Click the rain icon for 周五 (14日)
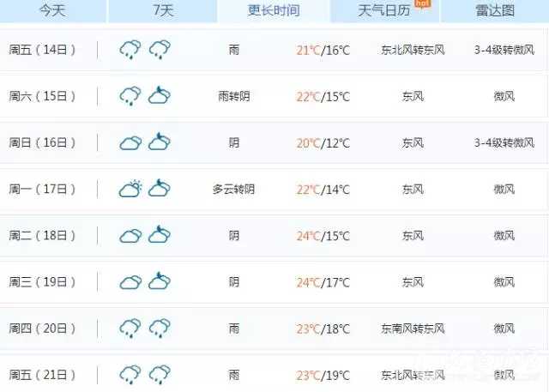This screenshot has height=392, width=549. pyautogui.click(x=130, y=50)
